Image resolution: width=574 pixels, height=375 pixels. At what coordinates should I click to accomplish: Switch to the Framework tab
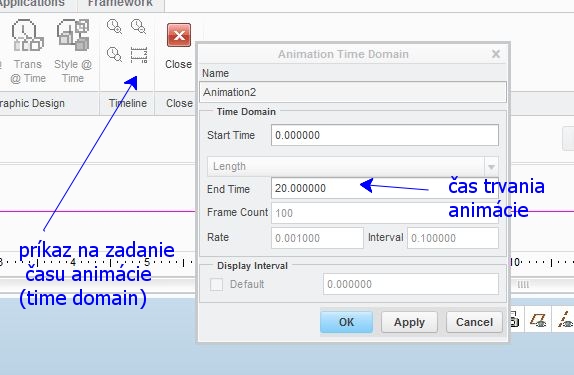tap(120, 4)
